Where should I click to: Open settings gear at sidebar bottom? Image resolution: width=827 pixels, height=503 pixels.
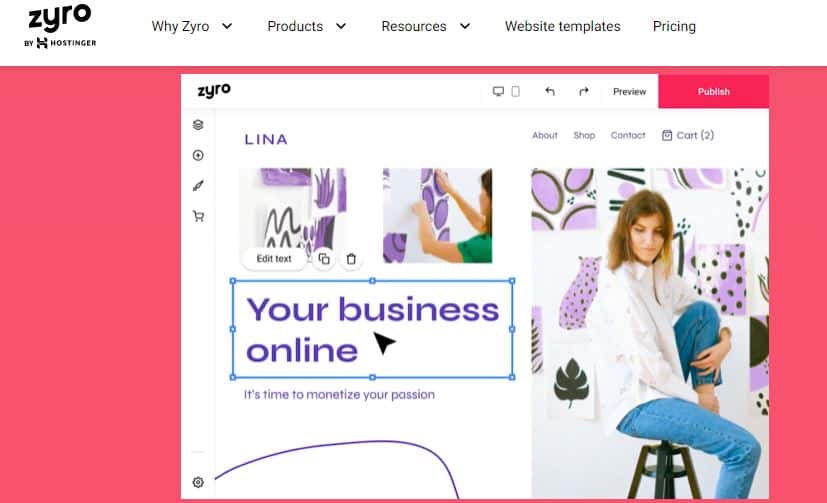(x=198, y=482)
